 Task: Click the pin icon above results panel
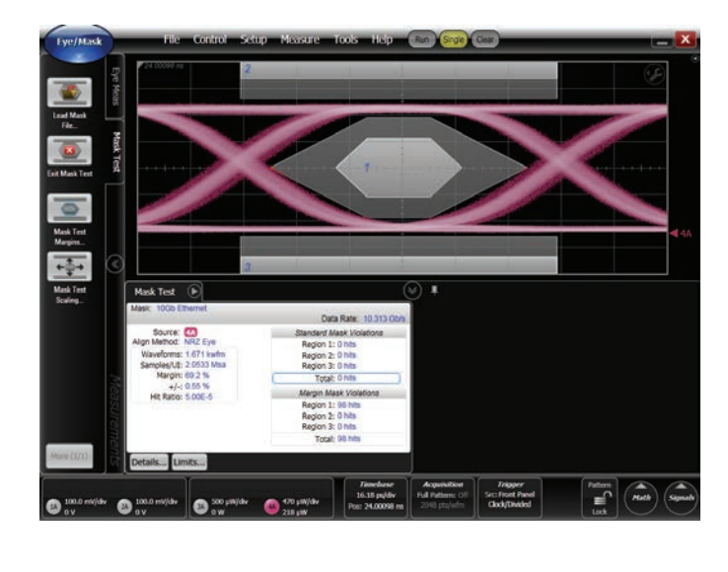point(433,290)
